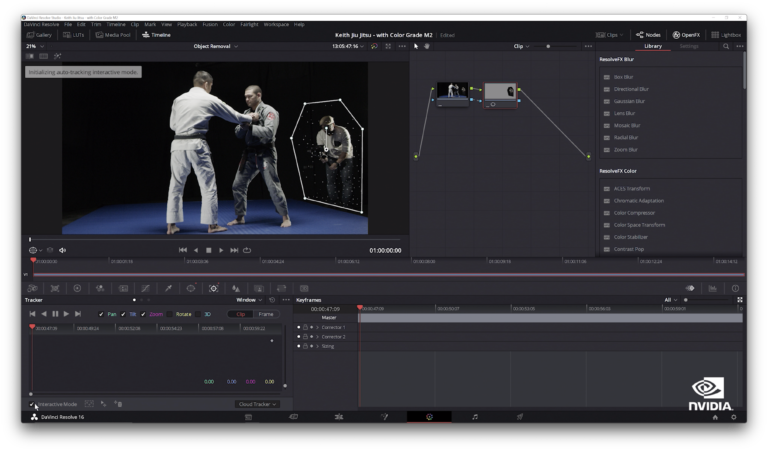Screen dimensions: 768x451
Task: Search the OpenFX library
Action: click(x=726, y=46)
